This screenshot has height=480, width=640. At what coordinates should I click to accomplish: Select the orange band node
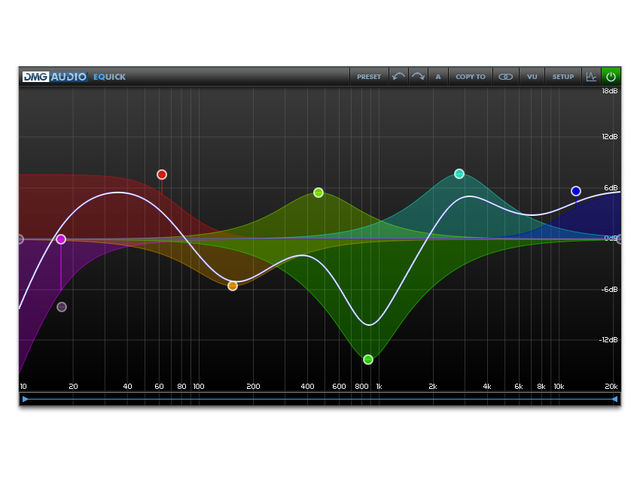tap(233, 286)
